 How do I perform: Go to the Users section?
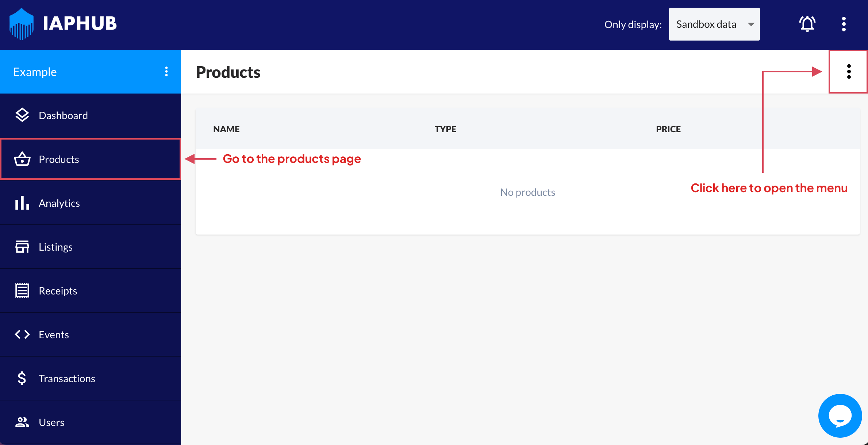click(x=51, y=422)
